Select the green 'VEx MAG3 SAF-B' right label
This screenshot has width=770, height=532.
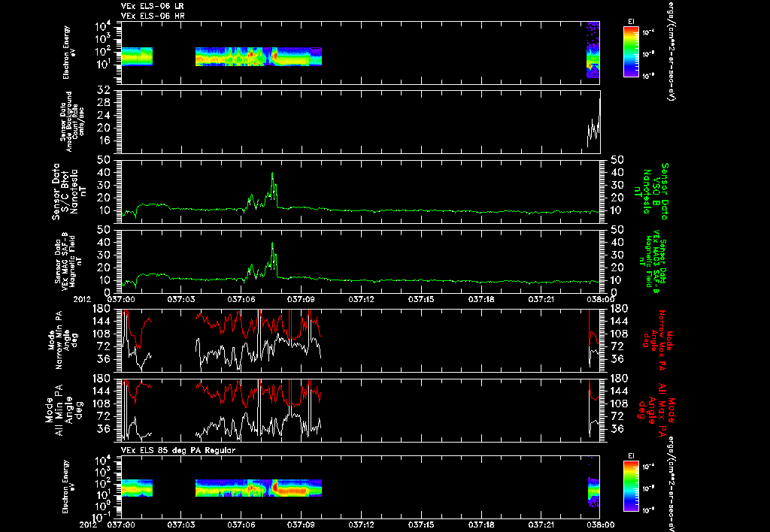pos(656,261)
